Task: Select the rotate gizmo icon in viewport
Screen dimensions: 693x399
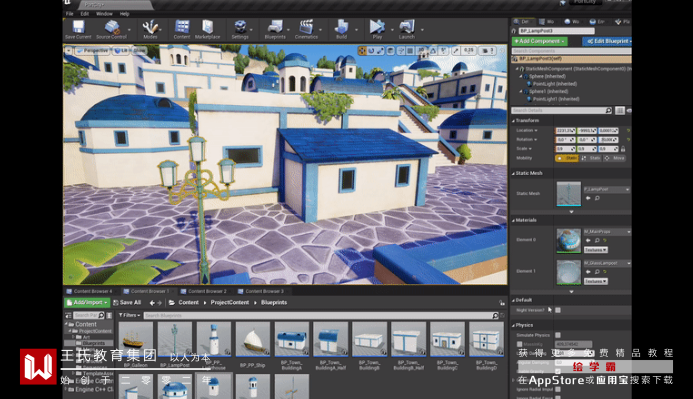Action: coord(371,51)
